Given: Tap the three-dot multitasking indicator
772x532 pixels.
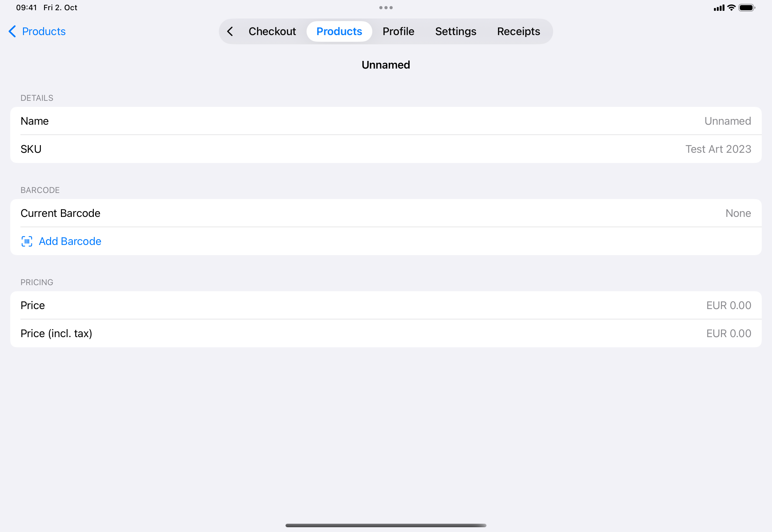Looking at the screenshot, I should pos(386,8).
